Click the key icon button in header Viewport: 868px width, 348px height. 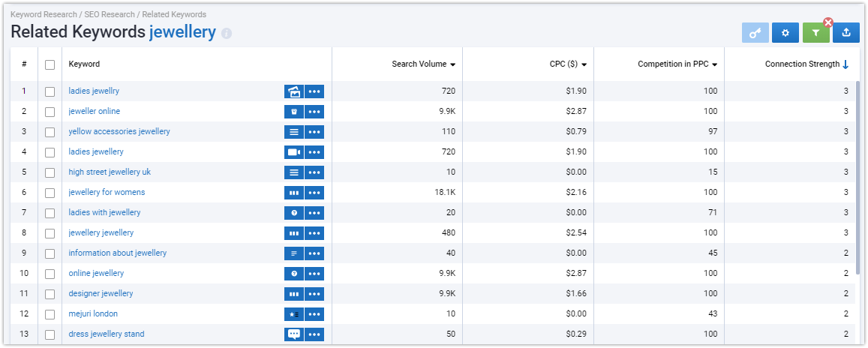pyautogui.click(x=755, y=33)
